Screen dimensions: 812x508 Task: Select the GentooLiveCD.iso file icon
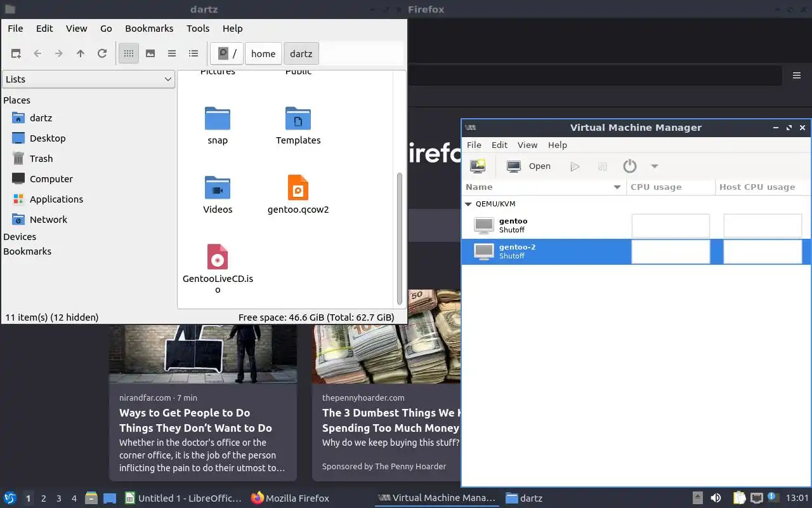(218, 257)
